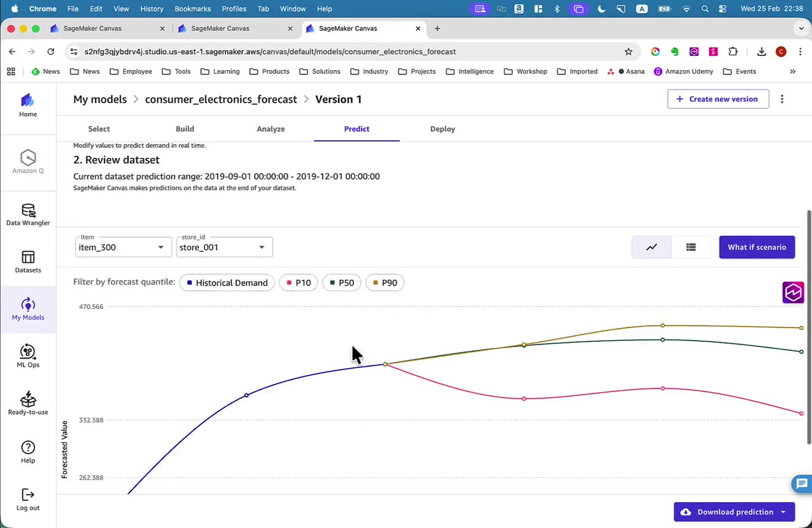Open macOS Spotlight search icon
The height and width of the screenshot is (528, 812).
pyautogui.click(x=705, y=9)
